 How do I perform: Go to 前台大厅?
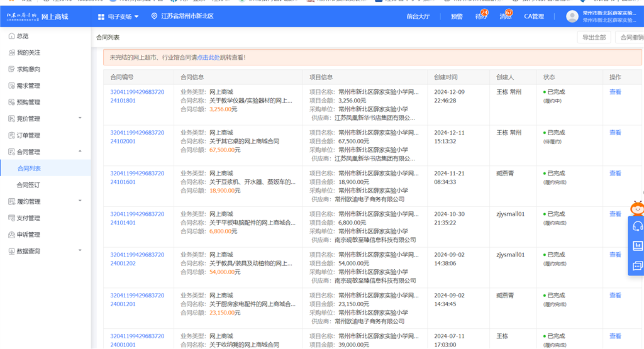point(418,16)
